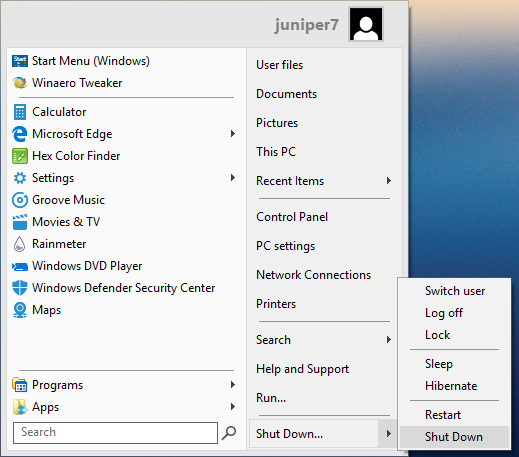The image size is (519, 457).
Task: Click the Winaero Tweaker label
Action: tap(77, 83)
